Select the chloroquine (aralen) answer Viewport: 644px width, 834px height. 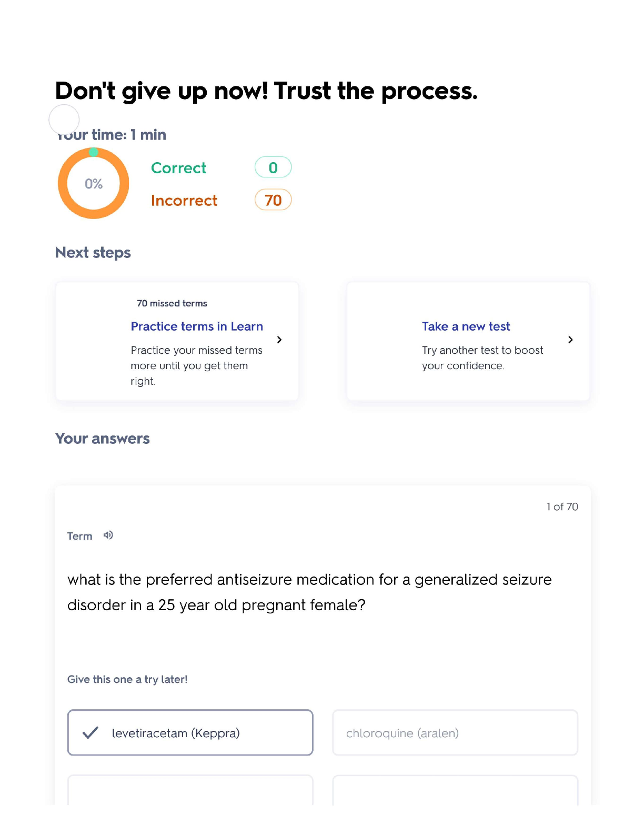pos(455,733)
